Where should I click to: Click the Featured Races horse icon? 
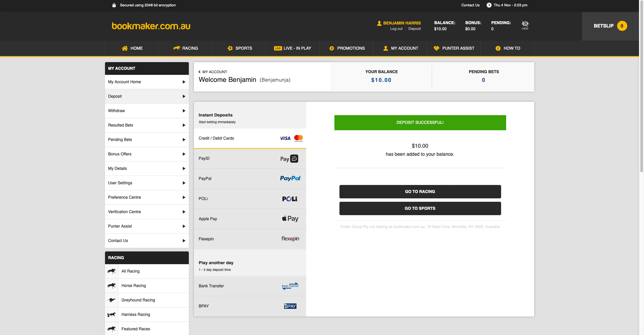pos(111,329)
